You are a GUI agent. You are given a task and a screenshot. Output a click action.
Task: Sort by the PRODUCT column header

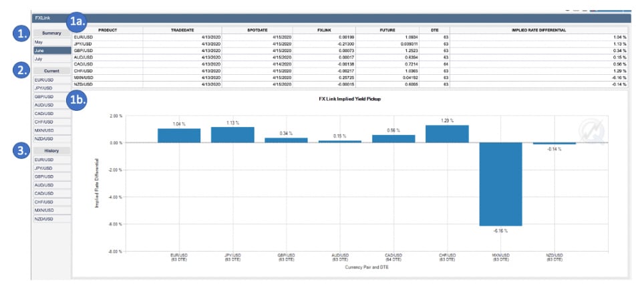click(107, 29)
